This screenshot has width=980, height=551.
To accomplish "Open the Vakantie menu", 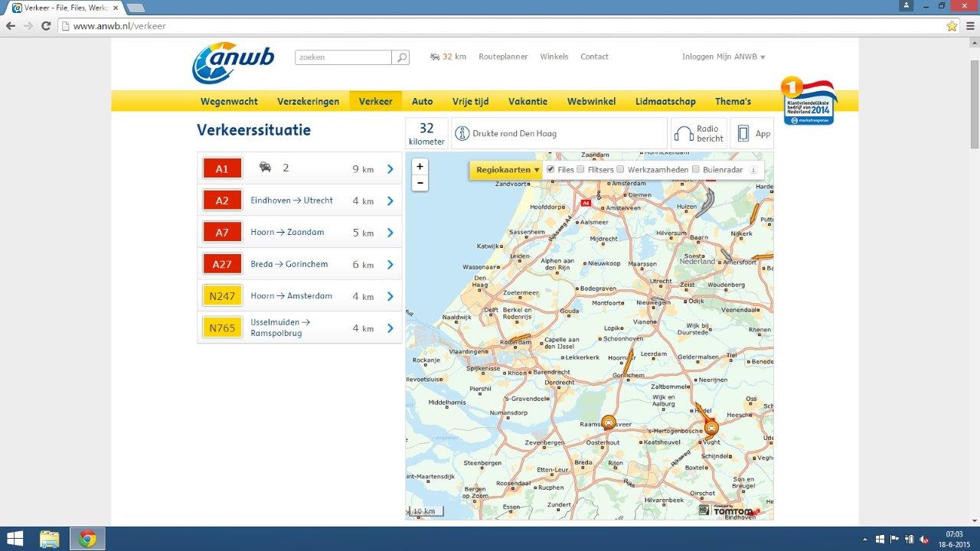I will [528, 101].
